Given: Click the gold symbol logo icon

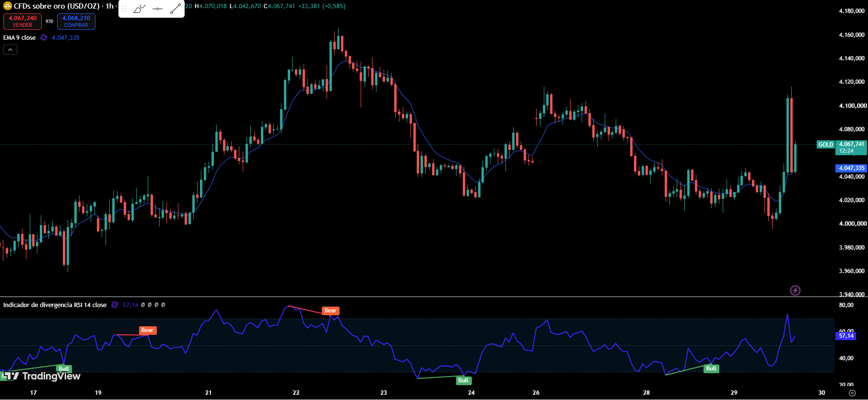Looking at the screenshot, I should point(7,6).
